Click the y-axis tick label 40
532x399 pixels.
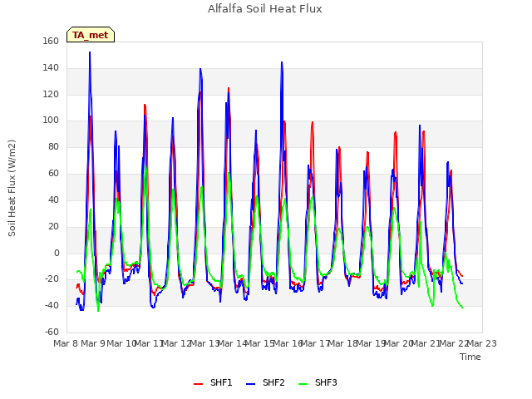[53, 199]
